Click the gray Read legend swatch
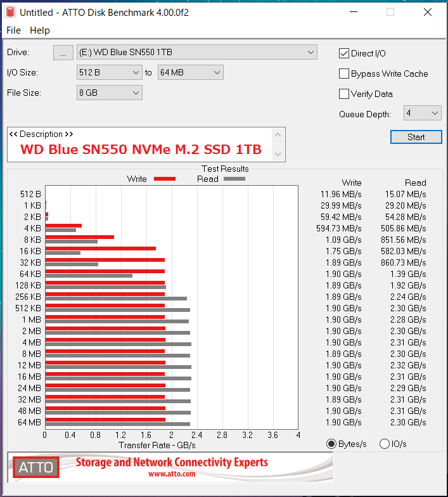 [x=234, y=179]
